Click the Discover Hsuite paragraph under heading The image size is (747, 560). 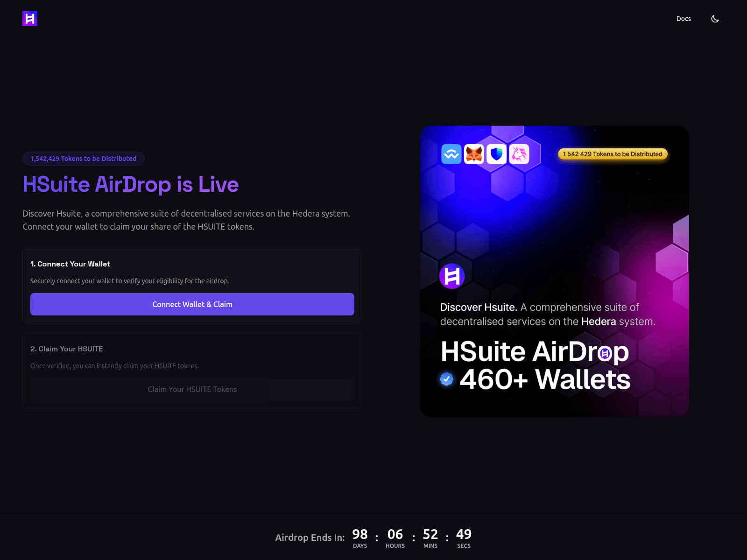[186, 220]
